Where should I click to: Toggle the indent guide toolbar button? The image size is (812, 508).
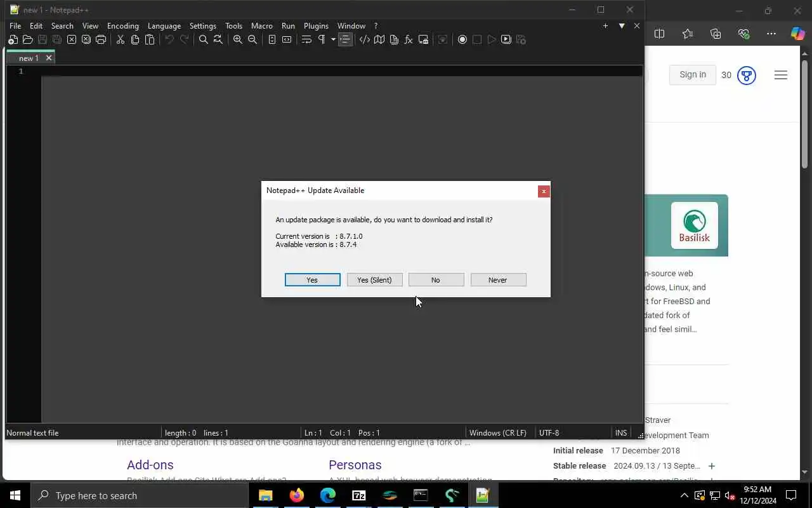click(345, 39)
